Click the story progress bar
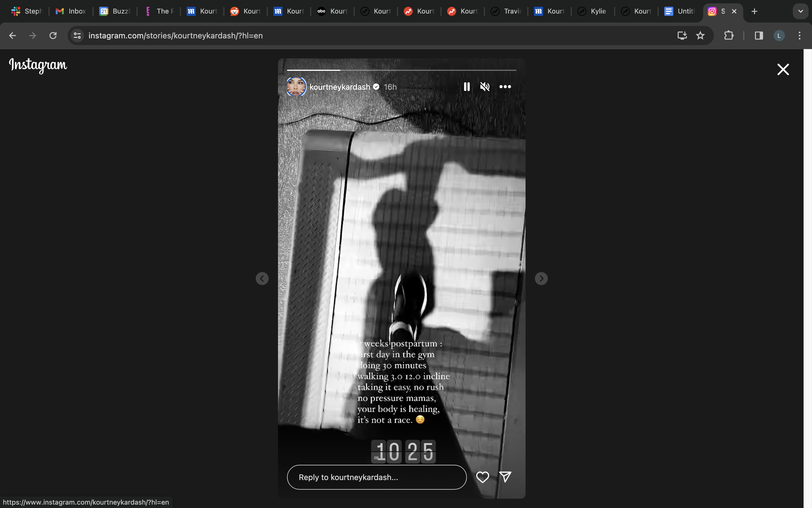This screenshot has height=508, width=812. [x=401, y=70]
